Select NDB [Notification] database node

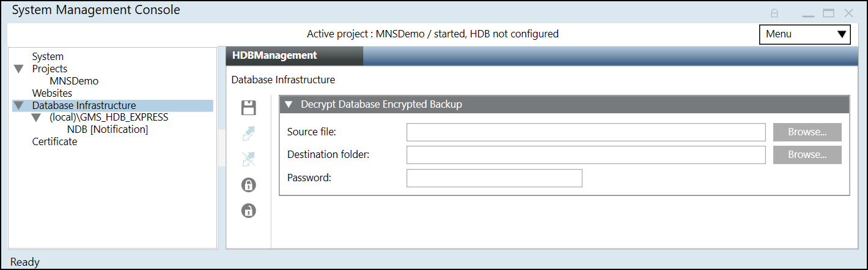click(x=108, y=130)
